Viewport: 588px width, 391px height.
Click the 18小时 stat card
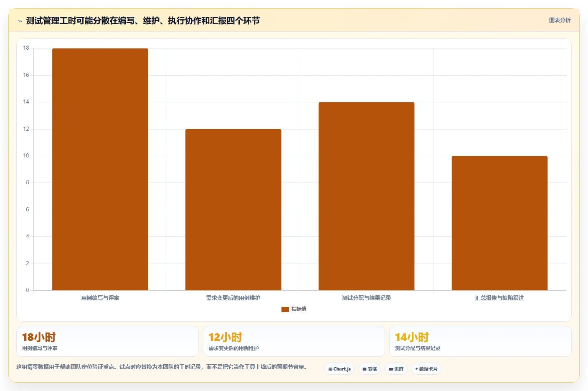[x=107, y=341]
